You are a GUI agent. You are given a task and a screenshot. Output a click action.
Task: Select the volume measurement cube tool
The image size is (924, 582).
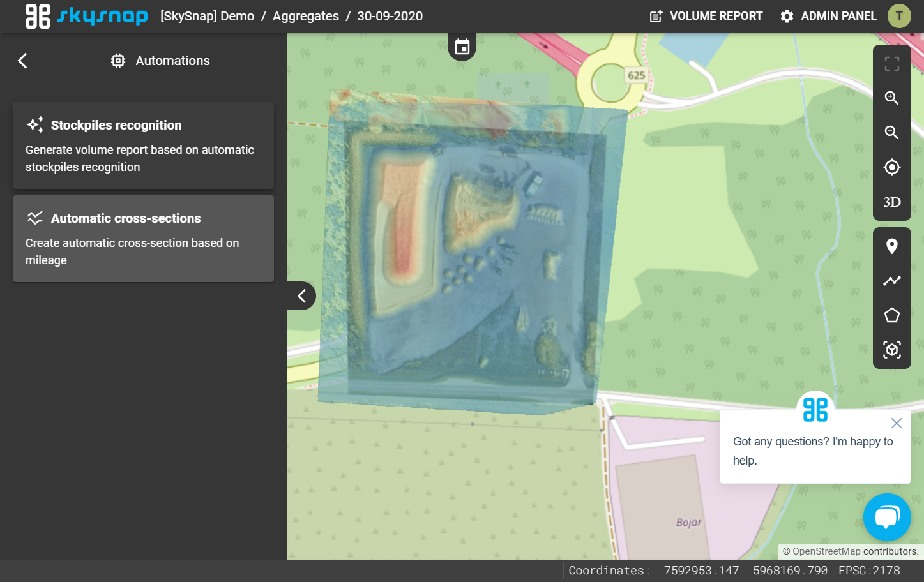tap(892, 350)
